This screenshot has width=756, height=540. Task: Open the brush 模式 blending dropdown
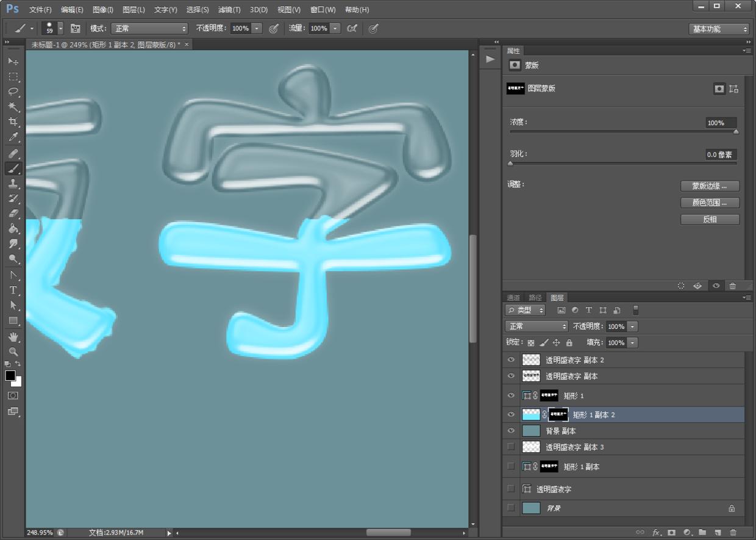149,29
